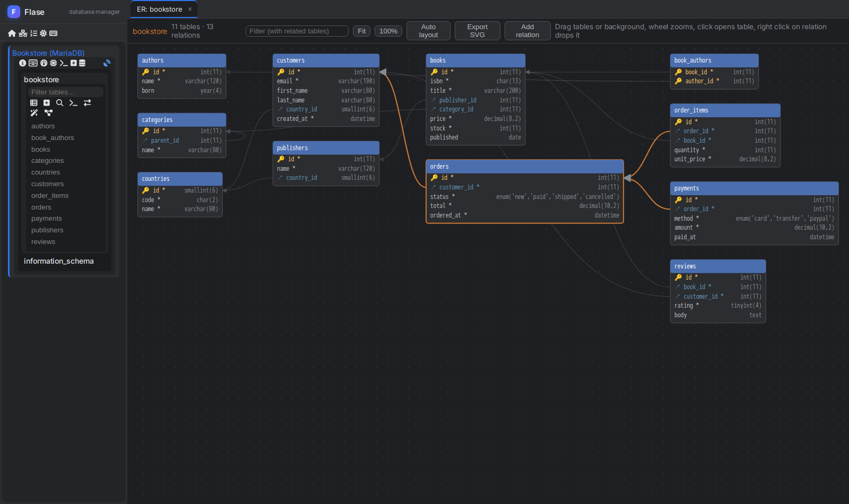Click the Auto layout button

coord(428,31)
